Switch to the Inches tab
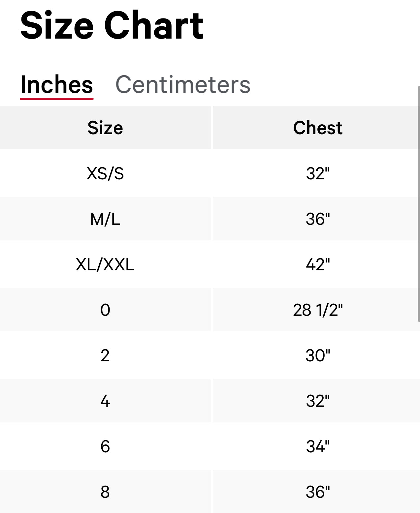420x513 pixels. (56, 85)
